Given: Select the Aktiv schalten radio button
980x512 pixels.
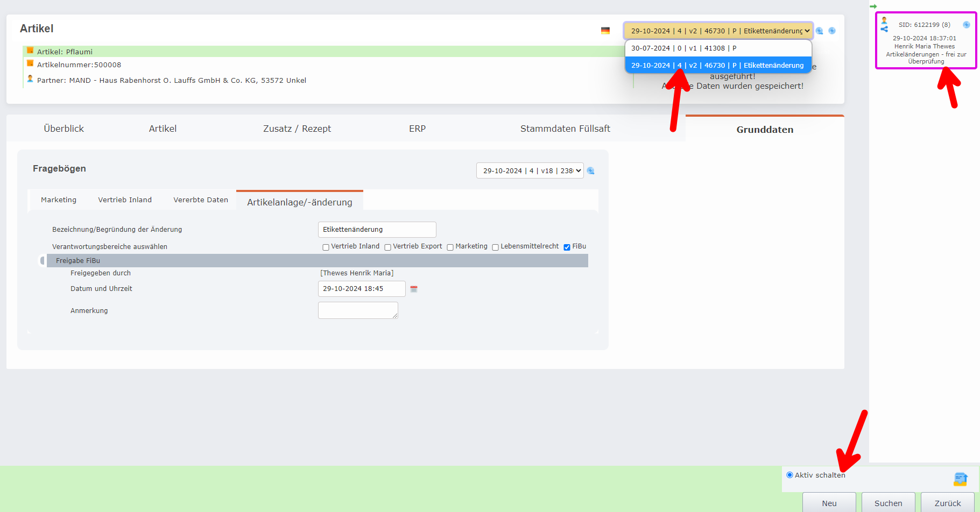Looking at the screenshot, I should click(789, 475).
